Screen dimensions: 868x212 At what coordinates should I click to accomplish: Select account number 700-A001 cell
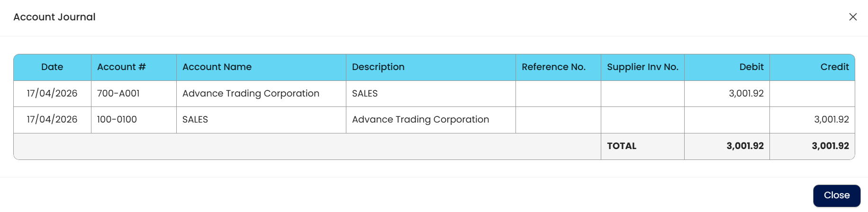[x=118, y=94]
